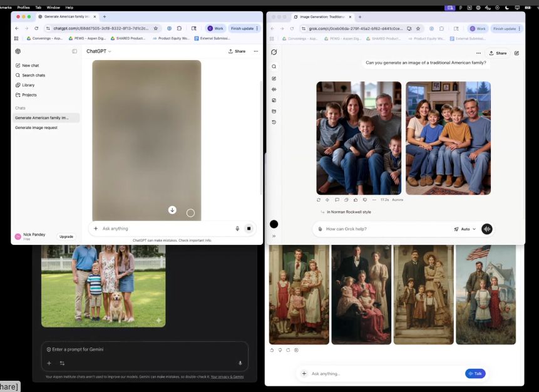This screenshot has width=539, height=392.
Task: Share the Grok conversation
Action: coord(498,53)
